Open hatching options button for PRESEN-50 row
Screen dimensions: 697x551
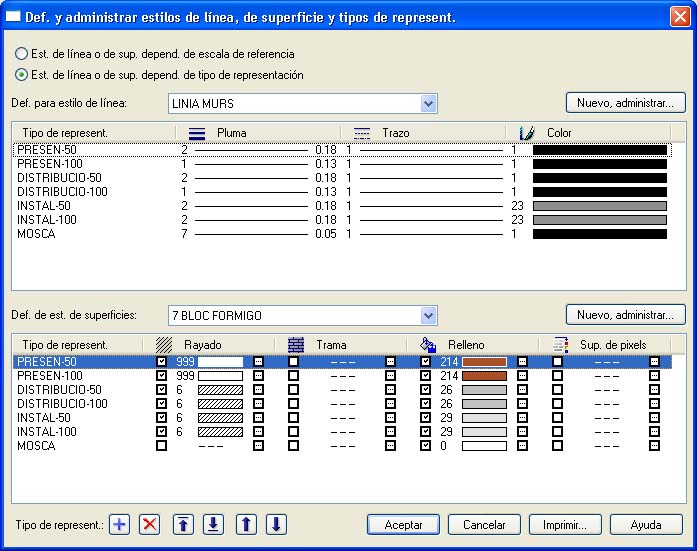(258, 362)
